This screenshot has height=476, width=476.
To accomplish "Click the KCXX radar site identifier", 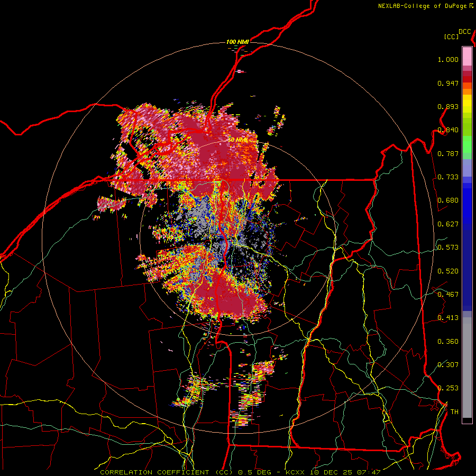I will click(295, 472).
